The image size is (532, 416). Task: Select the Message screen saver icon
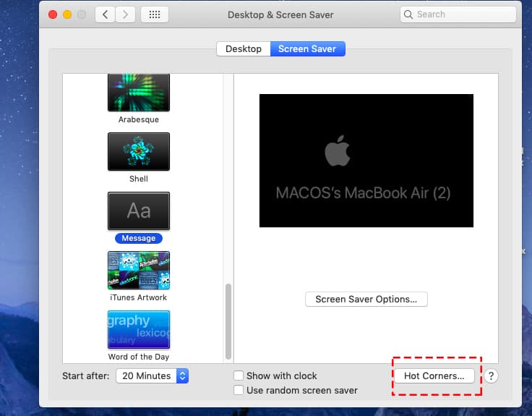139,211
